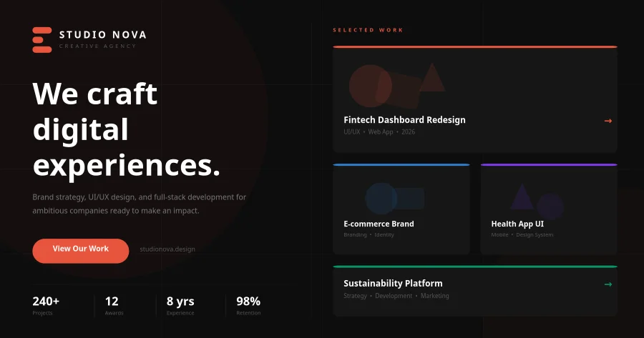Click the 'Brand strategy, UI/UX design' description paragraph
Image resolution: width=644 pixels, height=338 pixels.
point(140,204)
